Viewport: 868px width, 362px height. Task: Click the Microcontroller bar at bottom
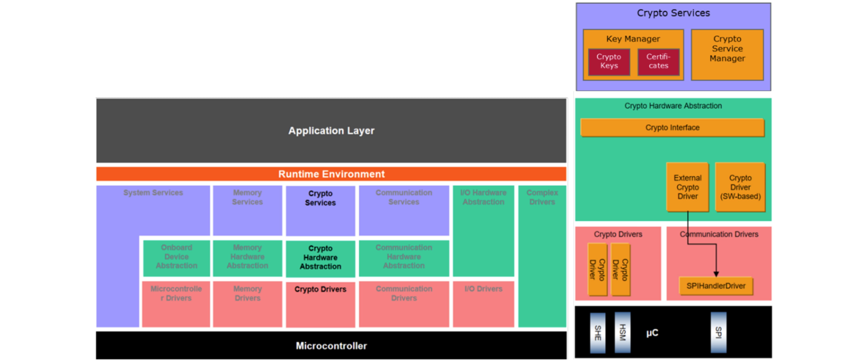click(331, 346)
